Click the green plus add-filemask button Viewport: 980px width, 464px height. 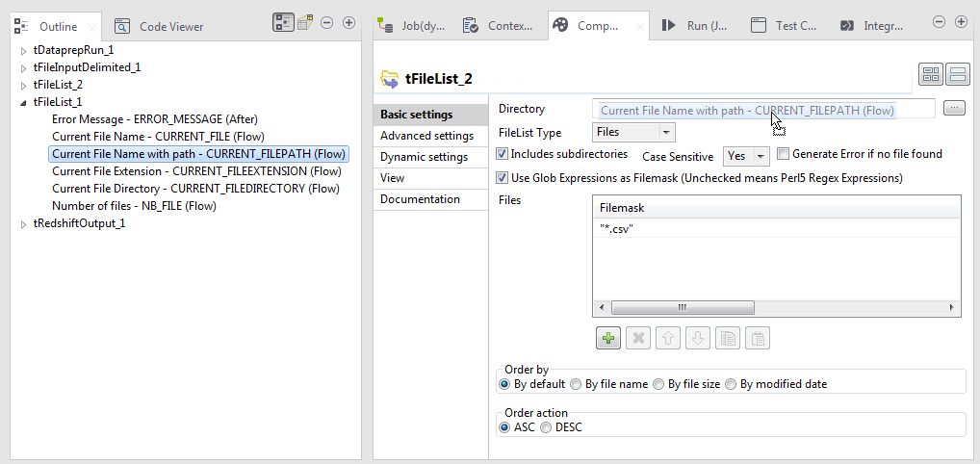click(608, 338)
